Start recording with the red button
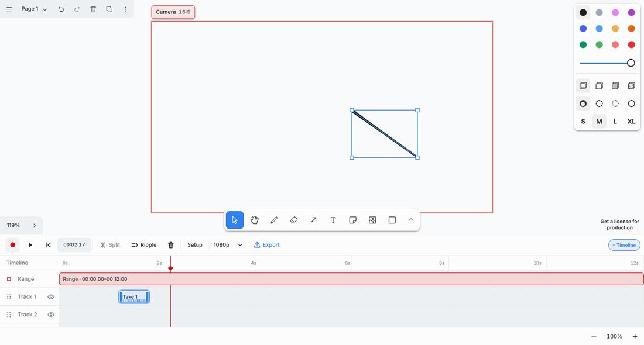The image size is (644, 345). coord(13,245)
